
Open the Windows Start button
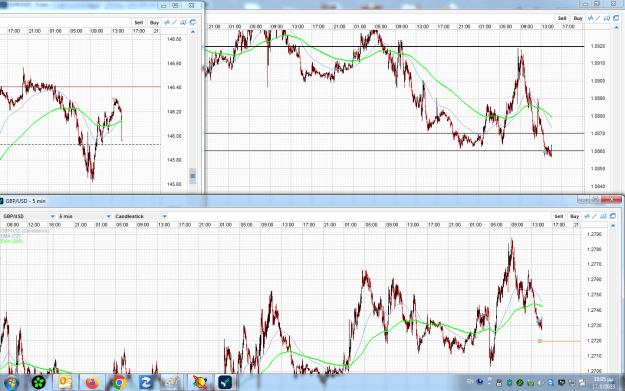(x=11, y=383)
